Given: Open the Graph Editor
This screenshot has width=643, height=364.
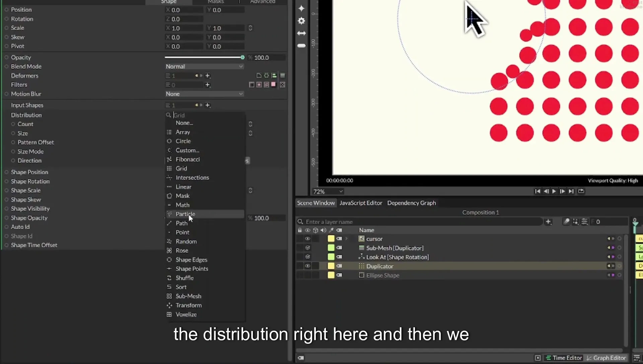Looking at the screenshot, I should [x=606, y=358].
